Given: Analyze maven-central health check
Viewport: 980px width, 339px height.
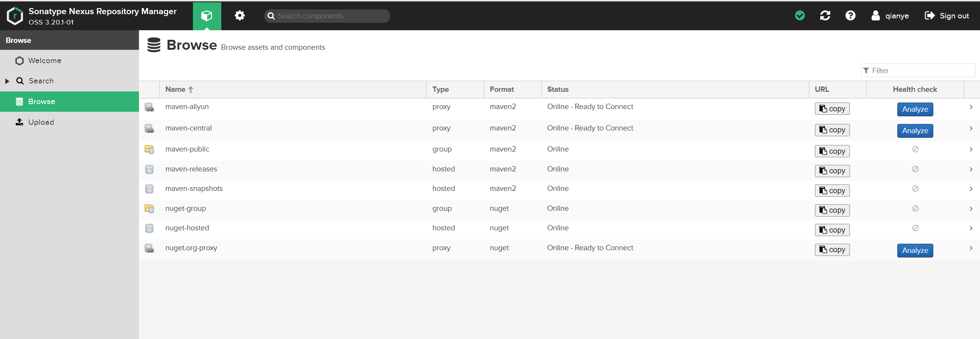Looking at the screenshot, I should pos(915,131).
